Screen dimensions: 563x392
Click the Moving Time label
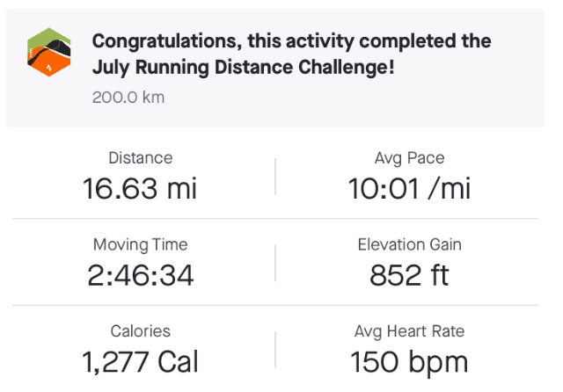pyautogui.click(x=141, y=245)
